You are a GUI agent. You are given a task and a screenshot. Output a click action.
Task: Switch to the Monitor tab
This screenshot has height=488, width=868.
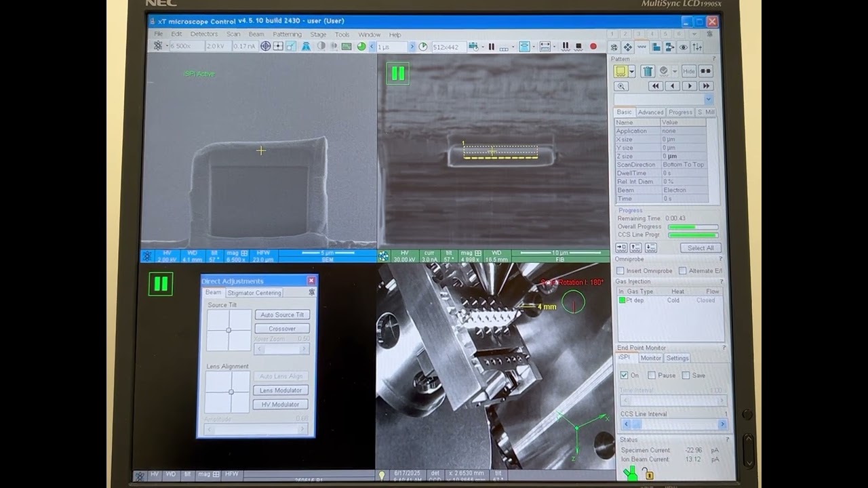click(x=651, y=358)
